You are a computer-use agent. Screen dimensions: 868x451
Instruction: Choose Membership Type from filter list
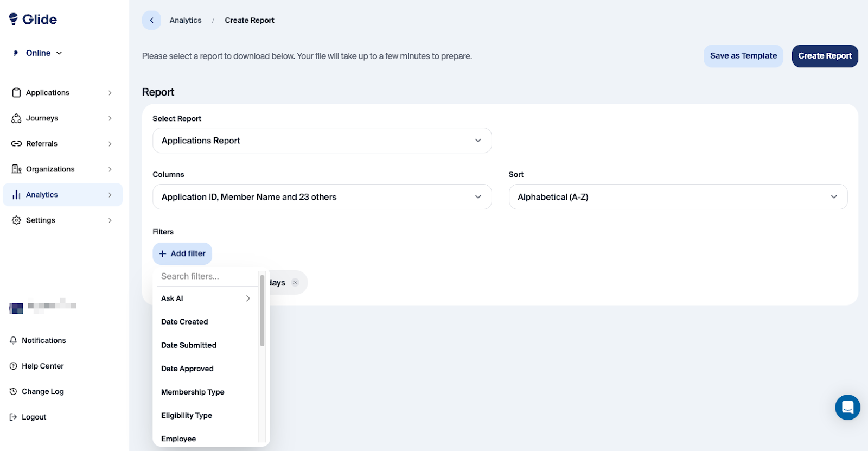(x=193, y=392)
